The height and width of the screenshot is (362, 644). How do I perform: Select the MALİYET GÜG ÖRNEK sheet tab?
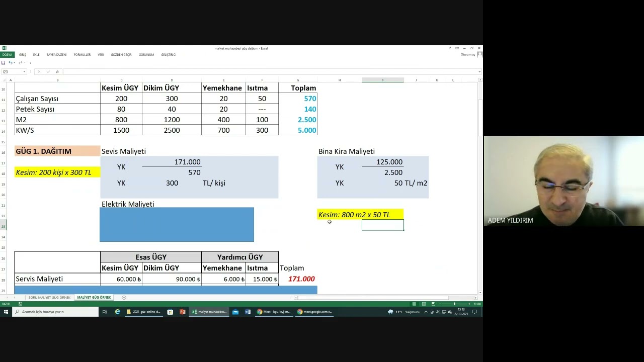(x=94, y=298)
